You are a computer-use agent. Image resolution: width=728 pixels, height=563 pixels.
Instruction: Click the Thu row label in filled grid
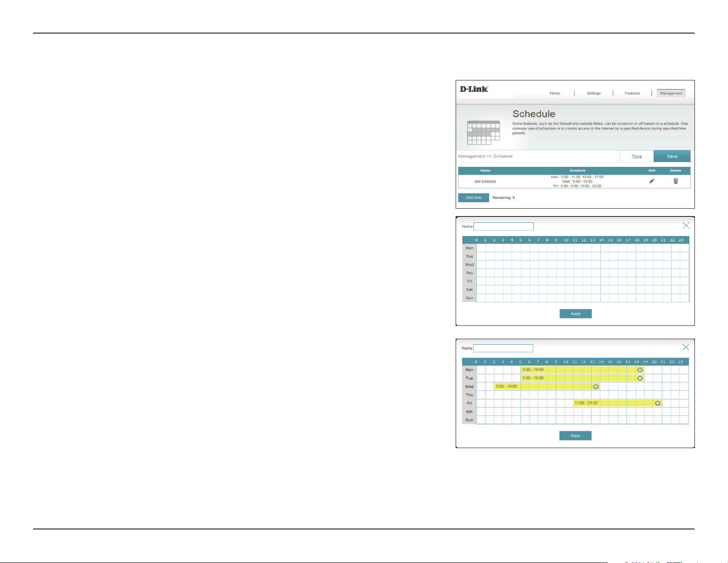coord(469,395)
